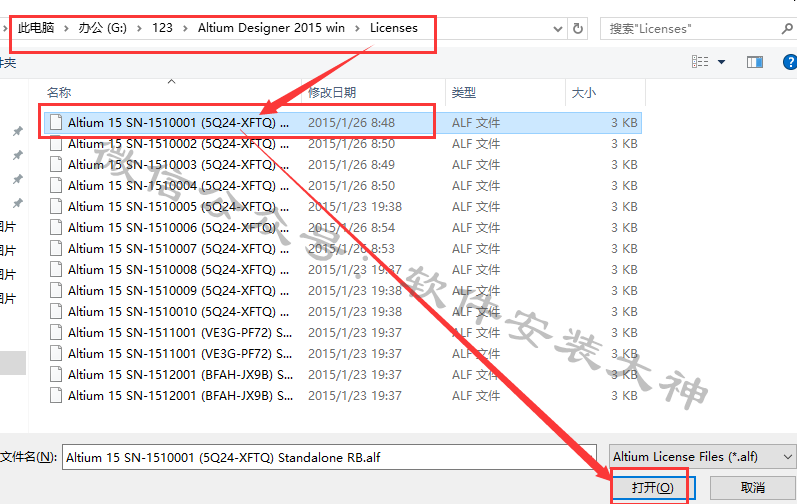
Task: Select the file icon of SN-1510004
Action: pyautogui.click(x=56, y=185)
